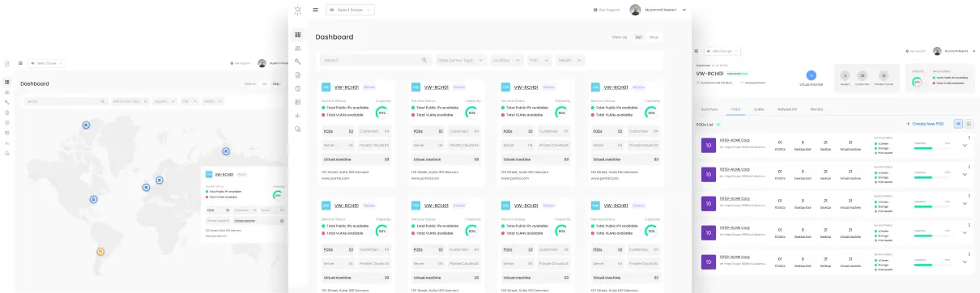Open the Summary tab
Image resolution: width=980 pixels, height=293 pixels.
click(x=709, y=108)
